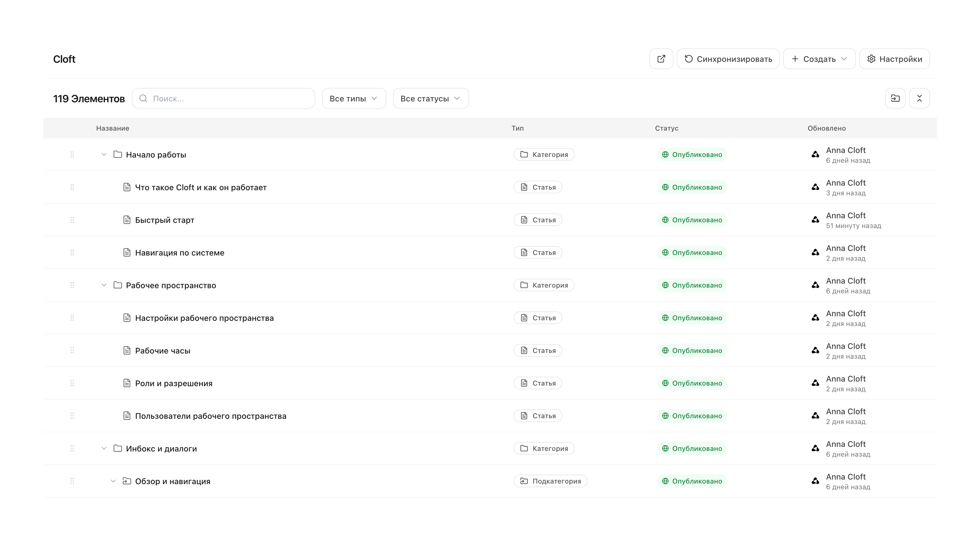The height and width of the screenshot is (542, 980).
Task: Click the Опубликовано status badge of Инбокс и диалоги
Action: coord(692,448)
